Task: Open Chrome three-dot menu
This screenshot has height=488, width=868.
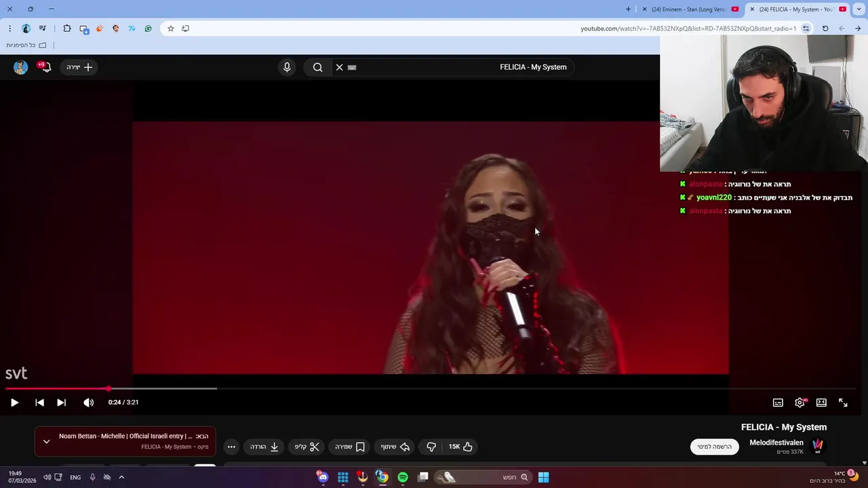Action: (x=9, y=28)
